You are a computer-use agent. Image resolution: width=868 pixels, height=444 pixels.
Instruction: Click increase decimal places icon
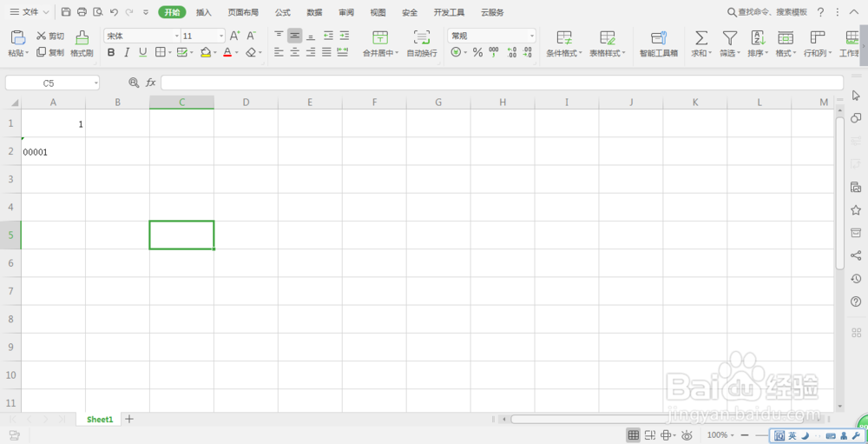(x=511, y=53)
